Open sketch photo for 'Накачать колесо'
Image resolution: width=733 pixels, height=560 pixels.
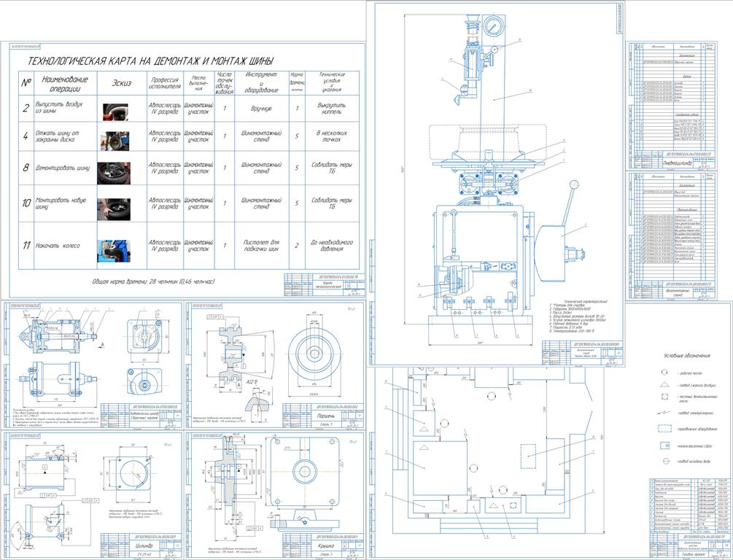click(114, 251)
